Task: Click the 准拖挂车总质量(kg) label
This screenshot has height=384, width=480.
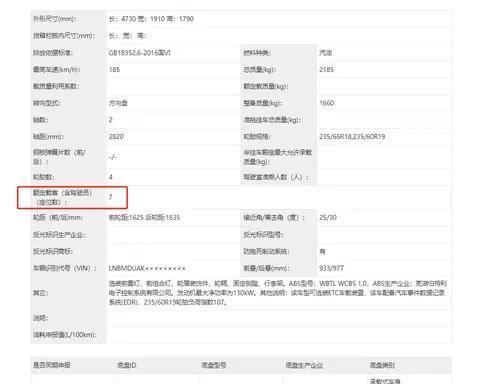Action: (272, 120)
